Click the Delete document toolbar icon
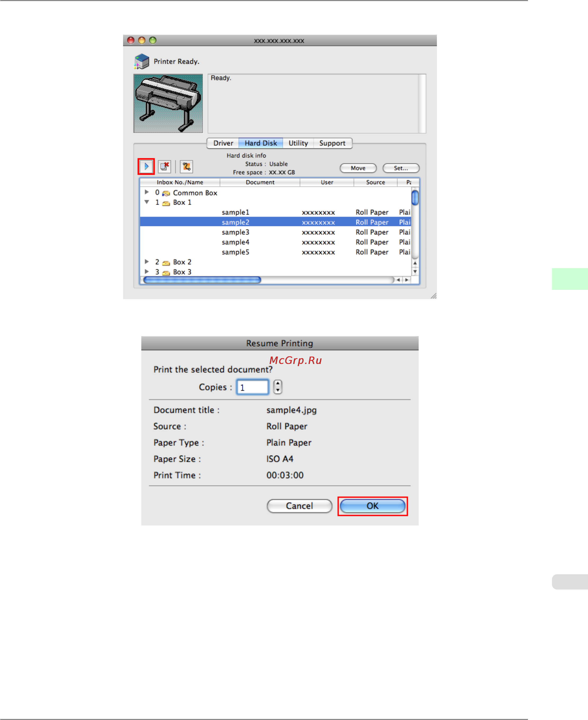Image resolution: width=588 pixels, height=720 pixels. 165,166
